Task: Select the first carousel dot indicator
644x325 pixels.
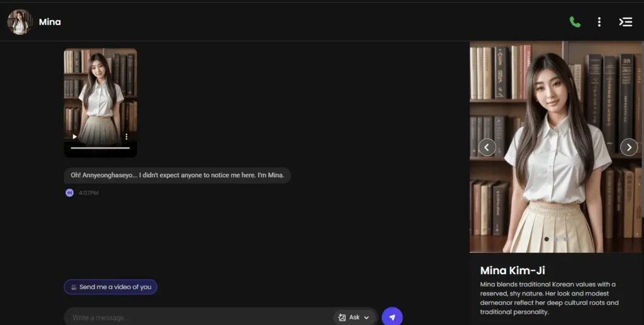Action: click(x=547, y=239)
